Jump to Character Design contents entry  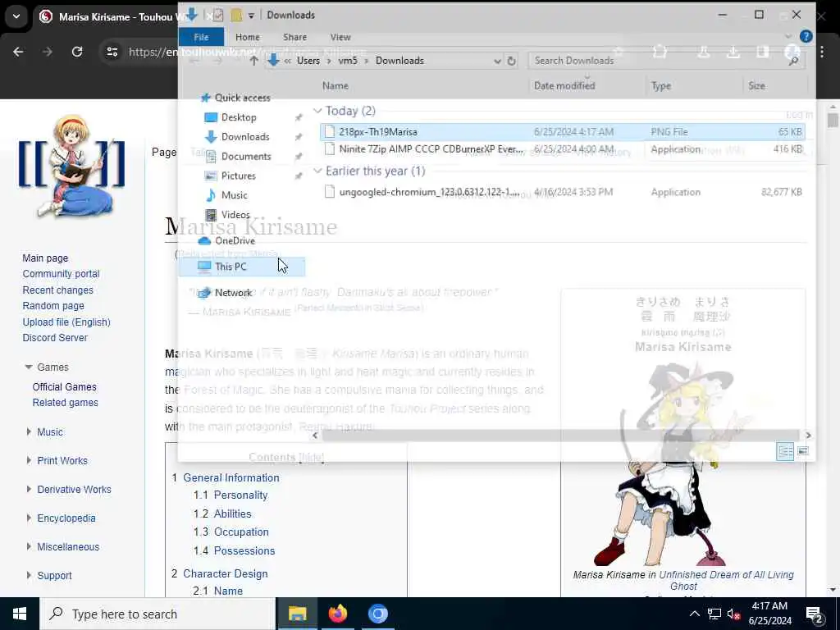tap(225, 573)
